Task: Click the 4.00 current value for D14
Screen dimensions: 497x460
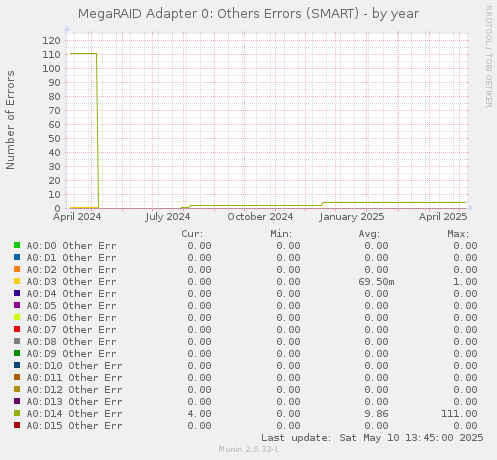Action: 199,414
